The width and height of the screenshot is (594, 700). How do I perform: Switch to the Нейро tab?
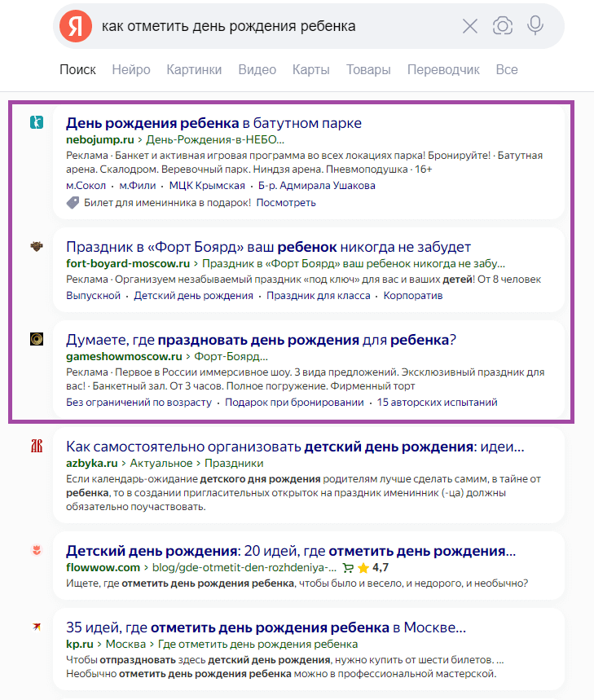(131, 69)
